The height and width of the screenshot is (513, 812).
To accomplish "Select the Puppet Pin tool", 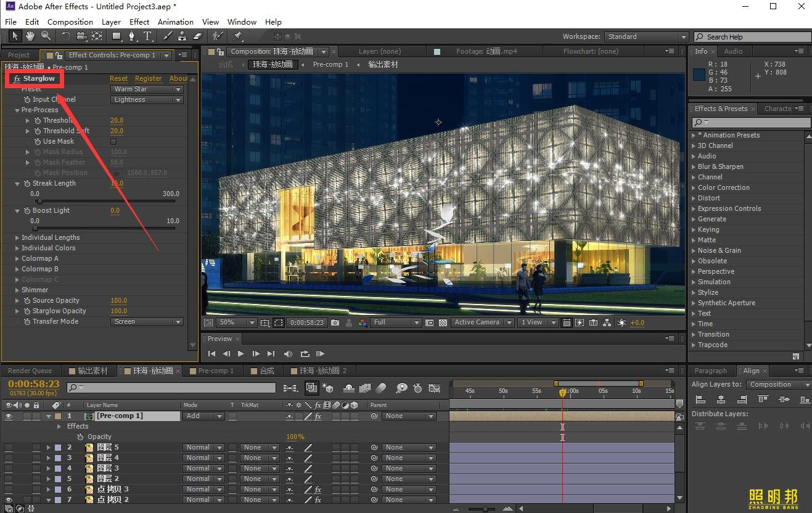I will [238, 36].
